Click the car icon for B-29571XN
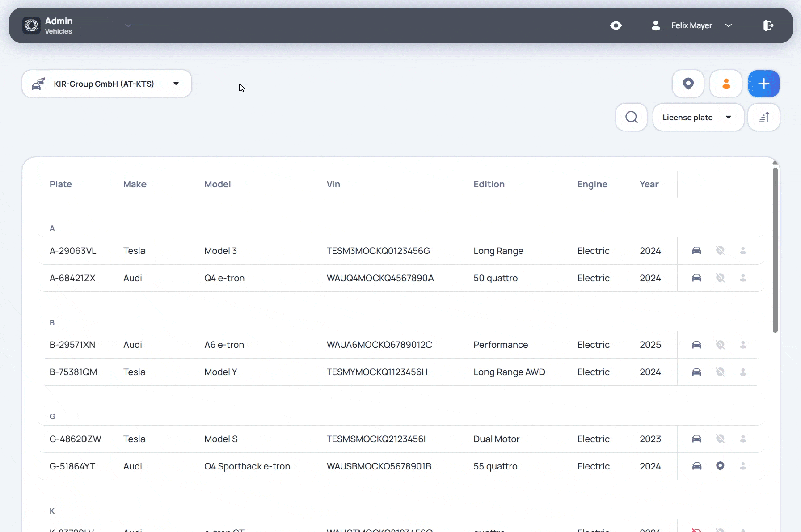 coord(696,345)
